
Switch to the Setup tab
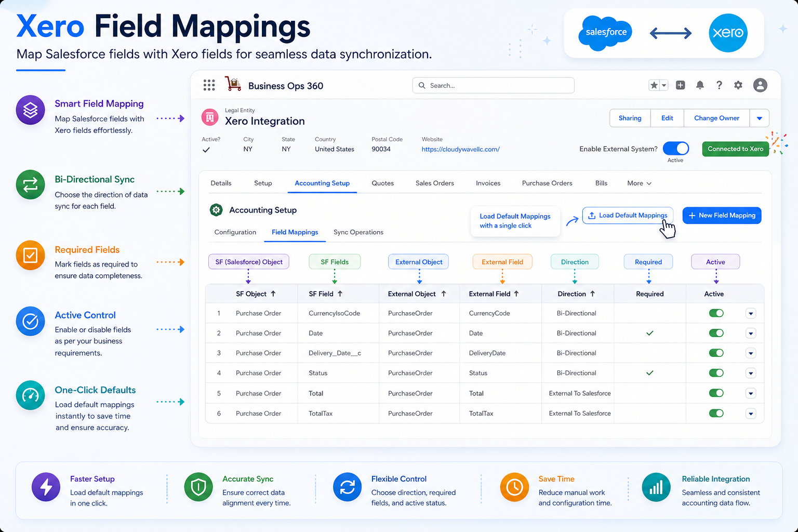263,183
